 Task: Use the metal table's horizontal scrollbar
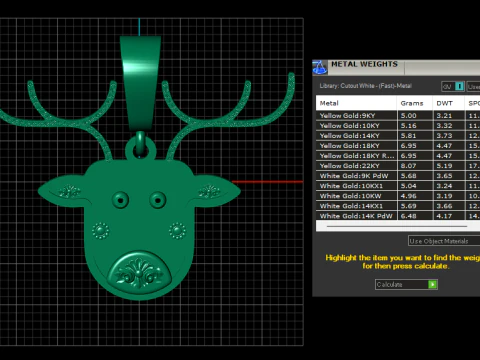pyautogui.click(x=397, y=226)
